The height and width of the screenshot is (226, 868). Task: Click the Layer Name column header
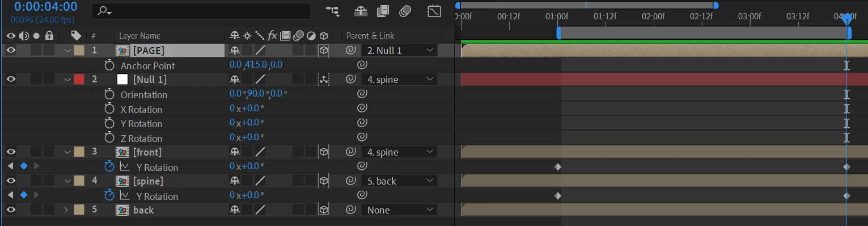pos(140,35)
